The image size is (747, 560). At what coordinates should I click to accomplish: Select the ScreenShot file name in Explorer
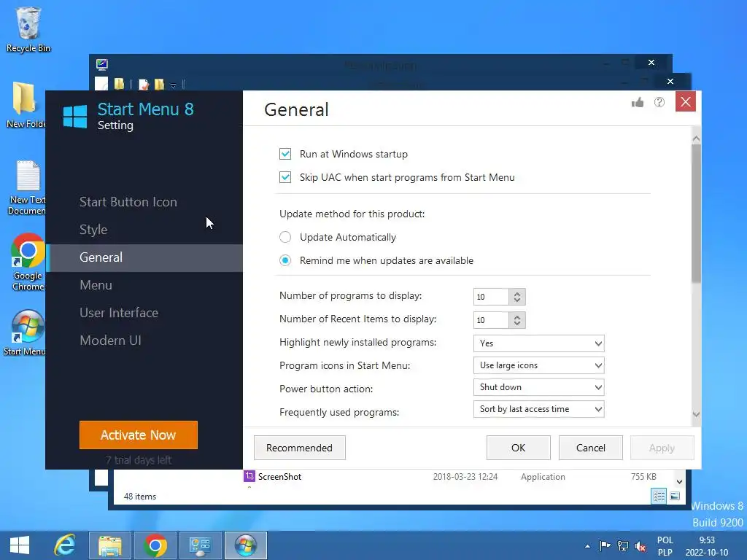pyautogui.click(x=279, y=477)
